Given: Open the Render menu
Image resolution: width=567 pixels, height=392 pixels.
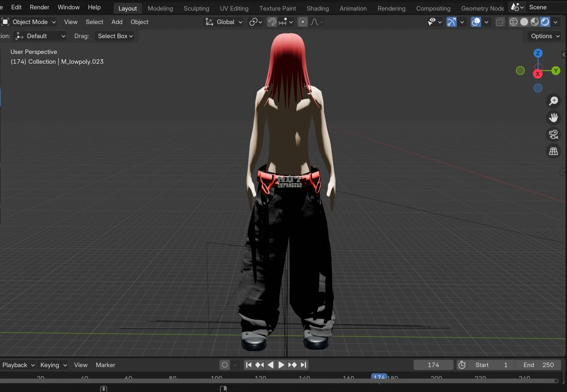Looking at the screenshot, I should (x=39, y=7).
